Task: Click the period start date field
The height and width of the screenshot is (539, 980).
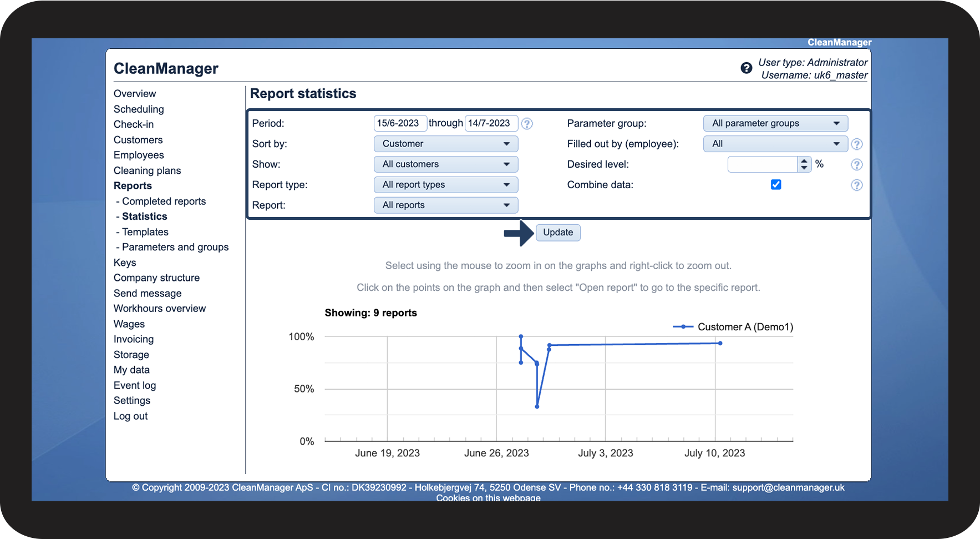Action: 399,123
